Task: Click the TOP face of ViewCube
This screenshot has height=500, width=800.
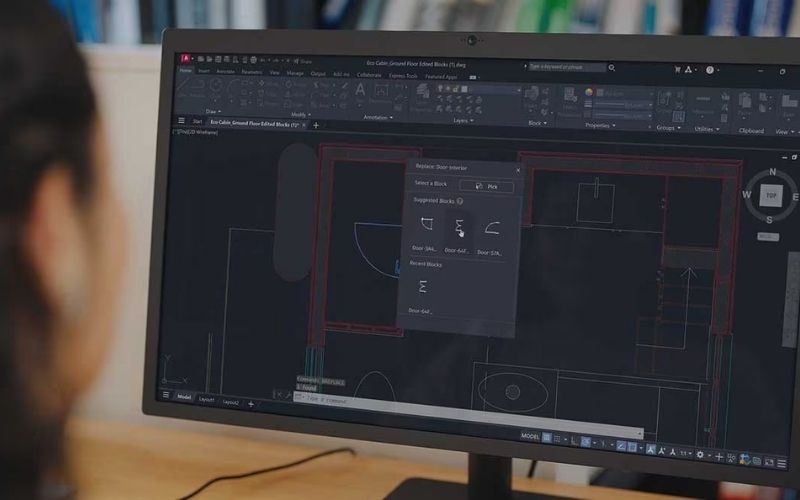Action: pos(770,196)
